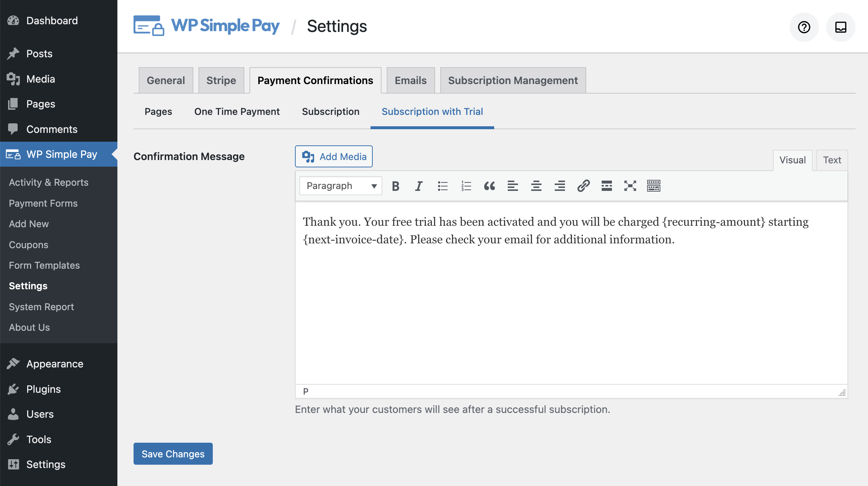Insert a link in the confirmation message
The image size is (868, 486).
(x=583, y=186)
